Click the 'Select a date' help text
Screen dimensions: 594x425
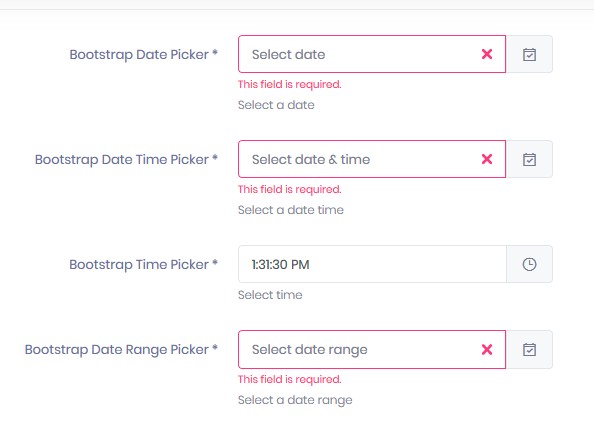[x=276, y=105]
